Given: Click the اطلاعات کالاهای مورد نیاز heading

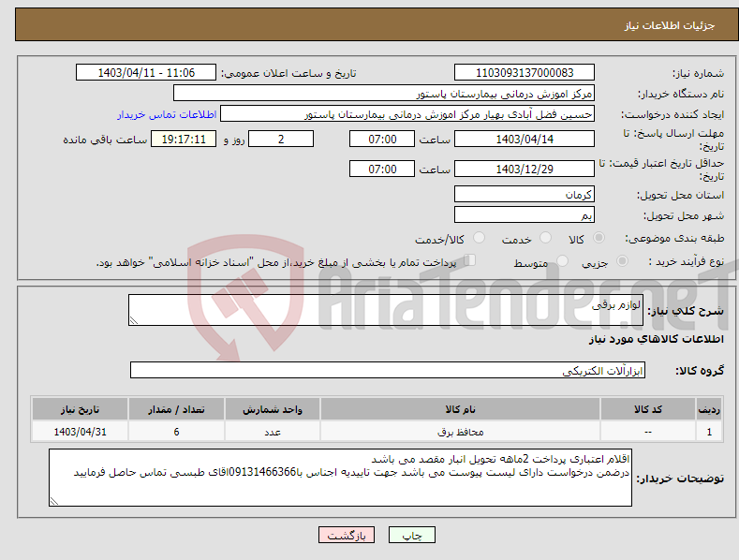Looking at the screenshot, I should click(x=656, y=339).
